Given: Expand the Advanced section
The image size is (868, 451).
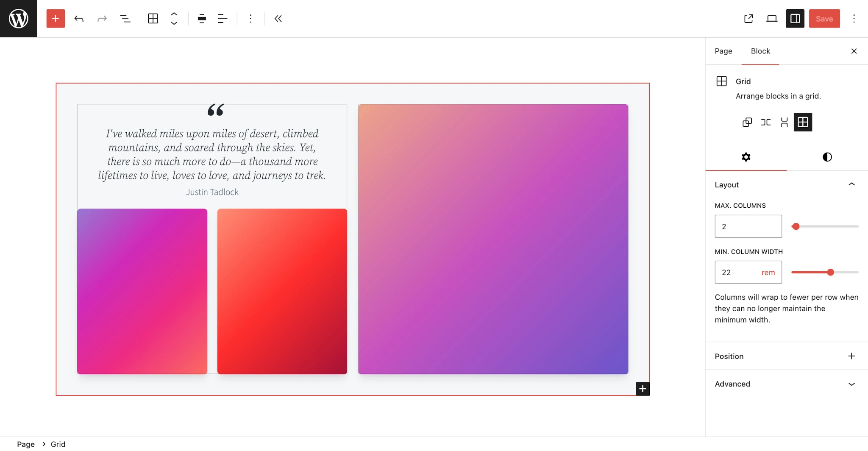Looking at the screenshot, I should 851,384.
